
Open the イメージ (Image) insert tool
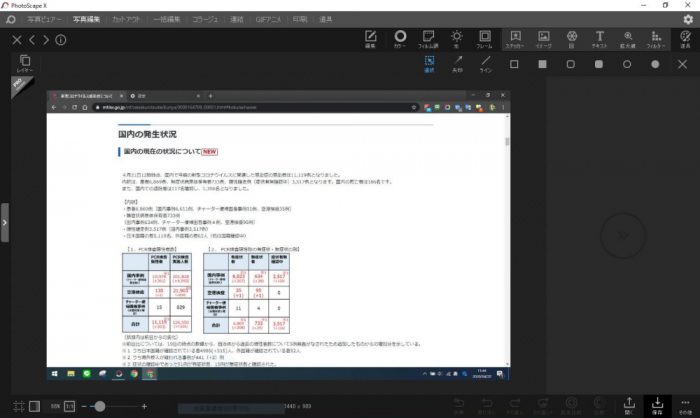point(543,39)
